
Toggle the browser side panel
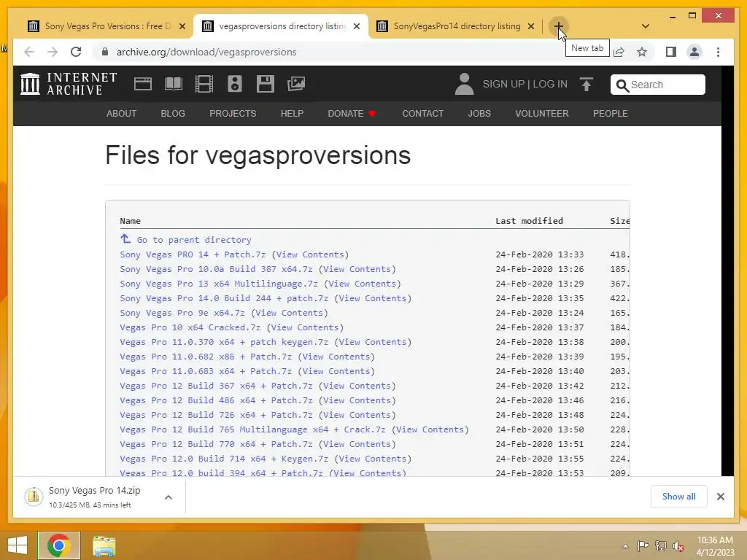(x=671, y=52)
